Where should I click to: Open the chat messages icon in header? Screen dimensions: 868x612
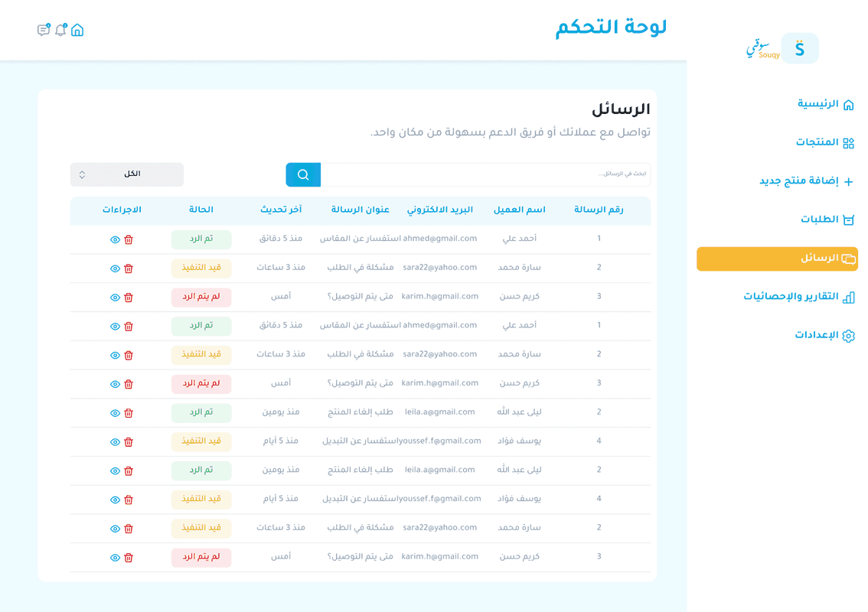pyautogui.click(x=44, y=30)
